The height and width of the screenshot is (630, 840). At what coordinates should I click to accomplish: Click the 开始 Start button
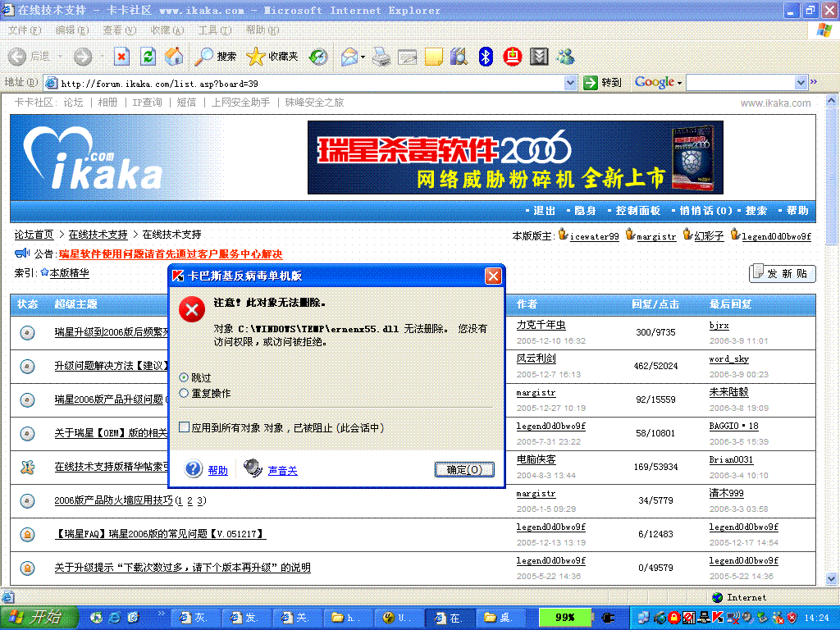coord(39,617)
